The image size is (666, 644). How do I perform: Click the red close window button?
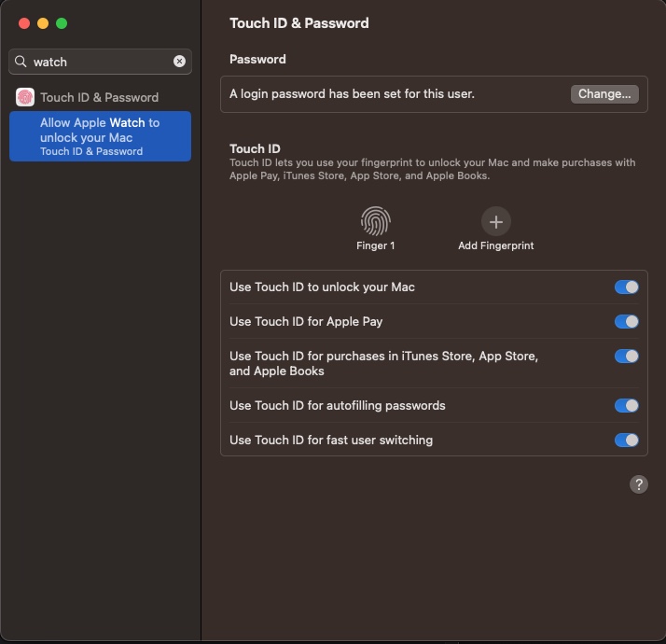pyautogui.click(x=24, y=23)
